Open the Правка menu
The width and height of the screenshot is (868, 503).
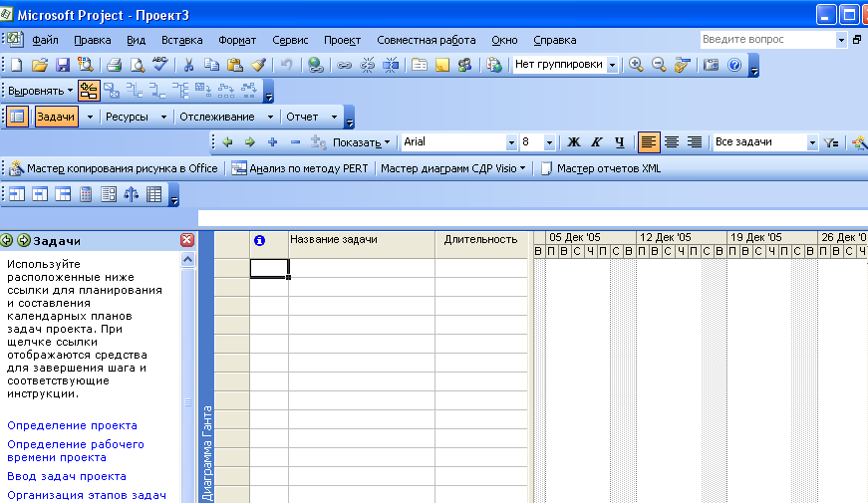(93, 40)
